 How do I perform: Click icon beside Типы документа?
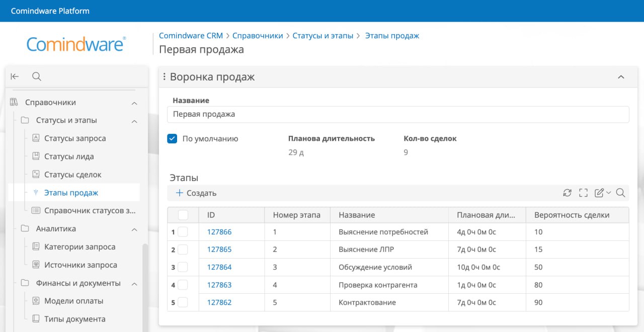(36, 319)
